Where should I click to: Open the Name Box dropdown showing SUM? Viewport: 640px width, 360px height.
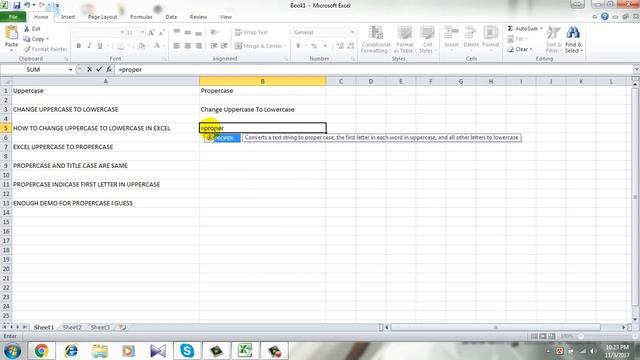tap(70, 70)
